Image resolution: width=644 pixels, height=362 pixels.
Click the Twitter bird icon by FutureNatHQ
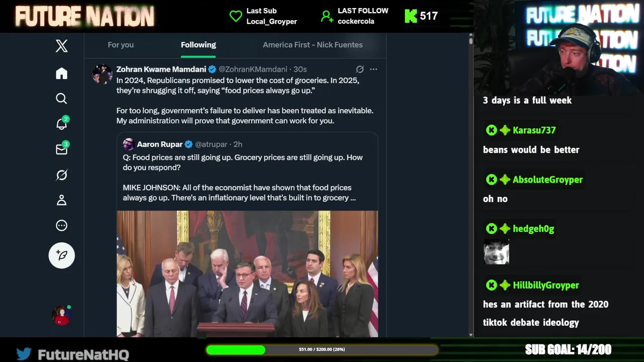click(24, 353)
